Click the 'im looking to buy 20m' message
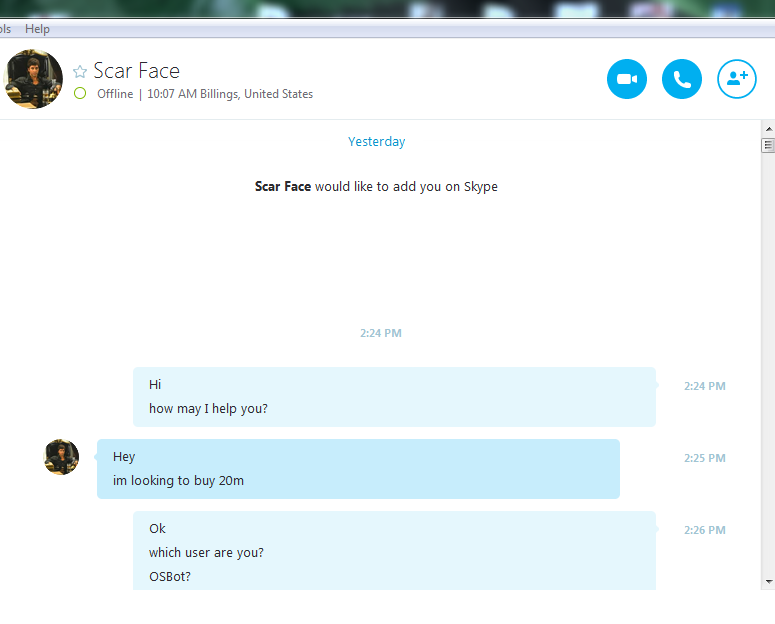 178,481
